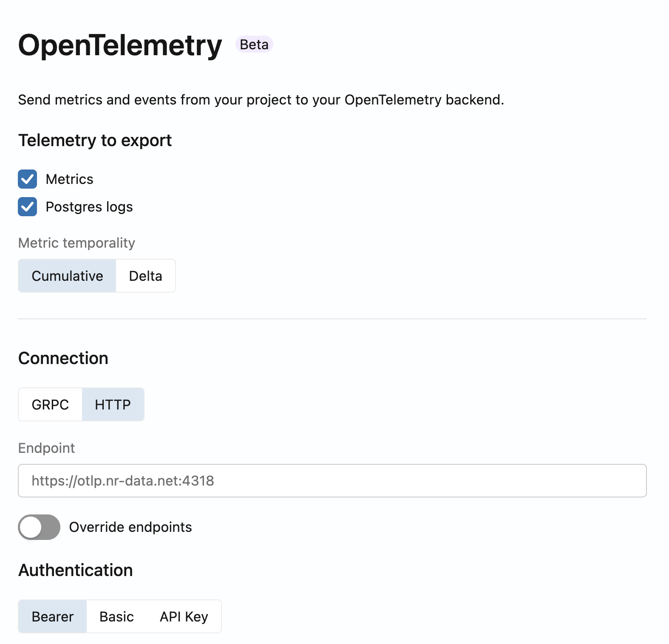Click the Beta badge

(x=254, y=45)
